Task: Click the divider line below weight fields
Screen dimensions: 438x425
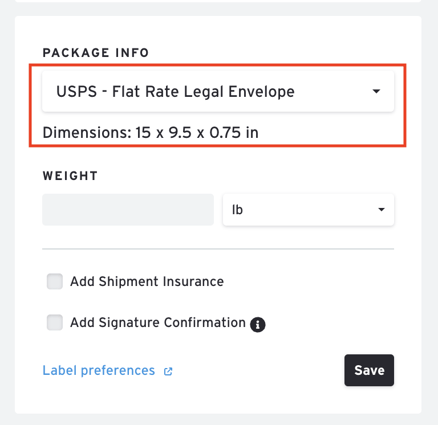Action: pyautogui.click(x=218, y=249)
